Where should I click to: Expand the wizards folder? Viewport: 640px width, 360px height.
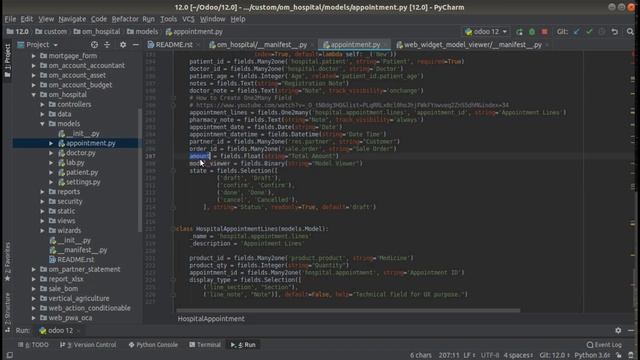(42, 231)
